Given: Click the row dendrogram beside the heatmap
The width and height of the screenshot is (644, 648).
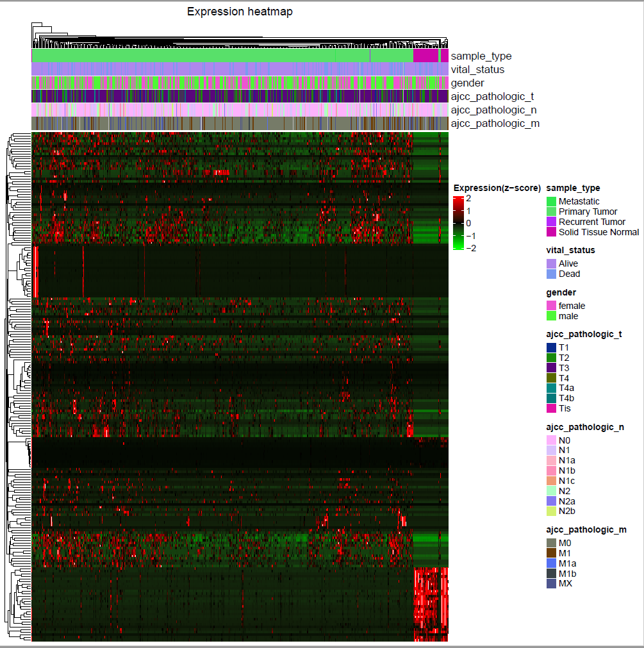Looking at the screenshot, I should click(18, 387).
